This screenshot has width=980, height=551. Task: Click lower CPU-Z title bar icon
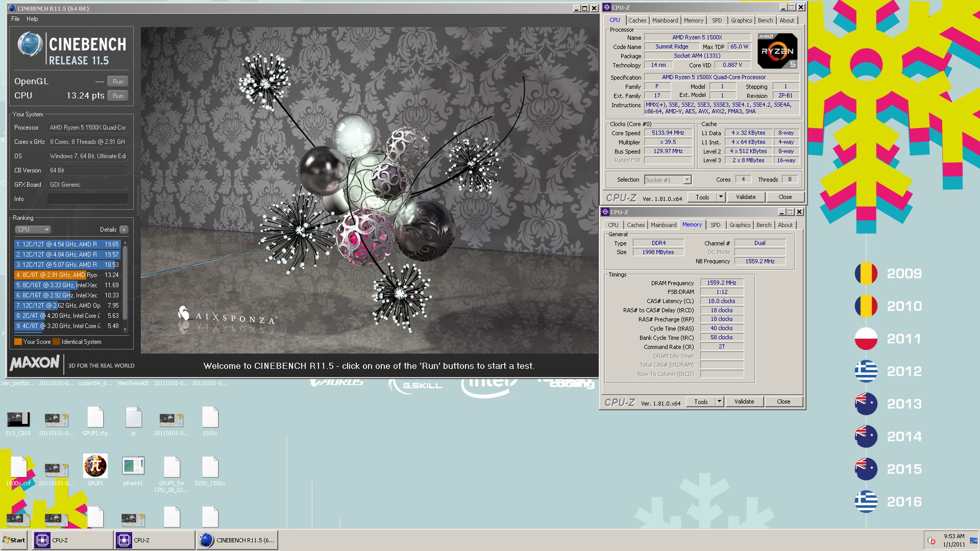[x=605, y=212]
